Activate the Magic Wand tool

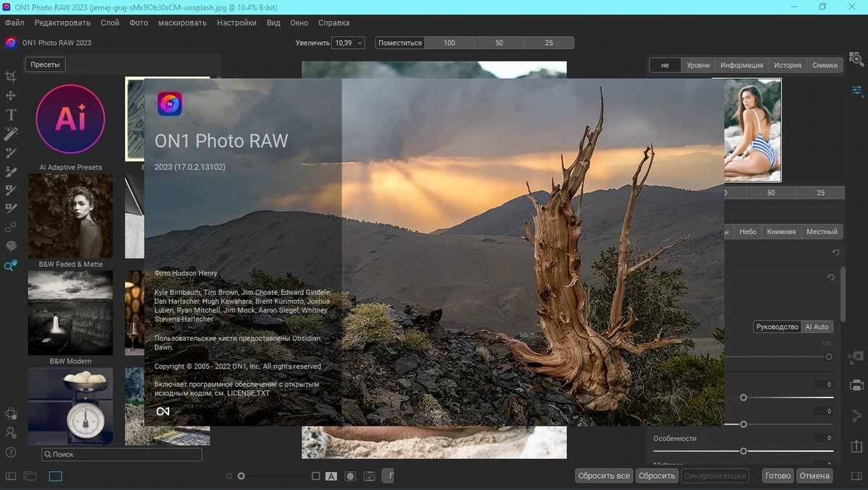tap(11, 134)
